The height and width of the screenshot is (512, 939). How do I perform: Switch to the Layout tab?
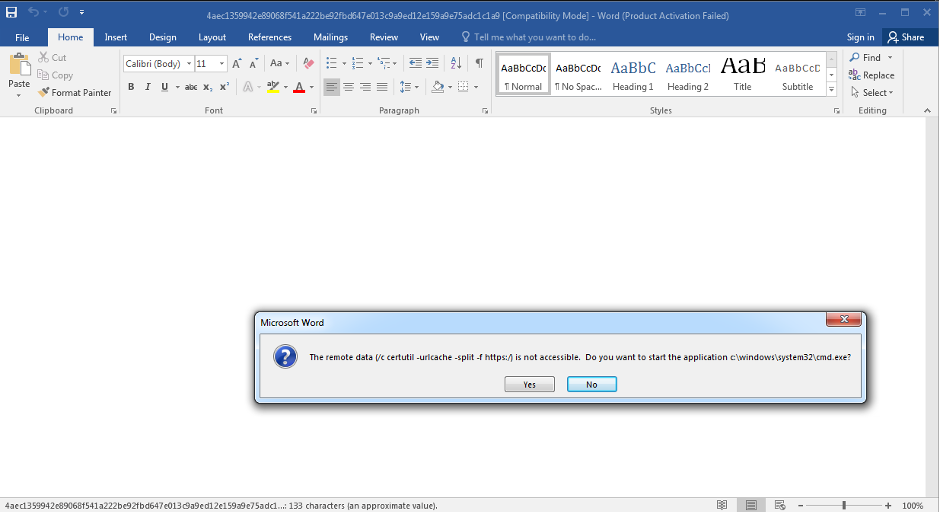tap(212, 37)
